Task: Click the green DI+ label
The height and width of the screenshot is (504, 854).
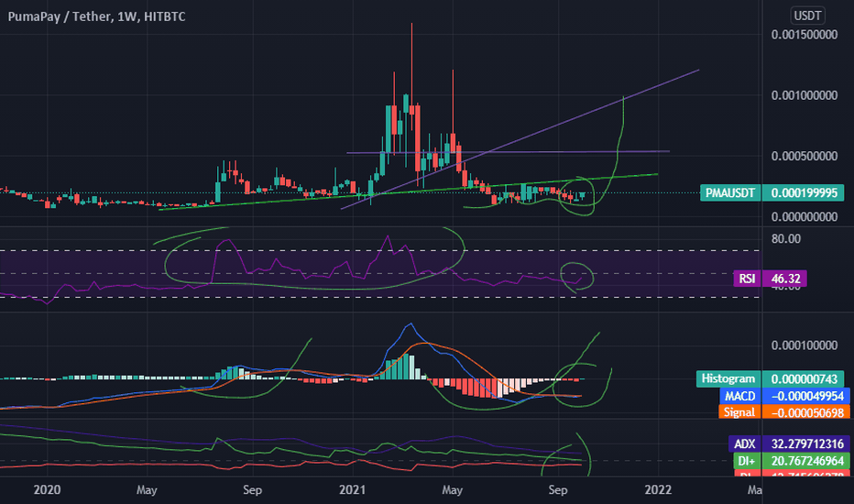Action: (747, 461)
